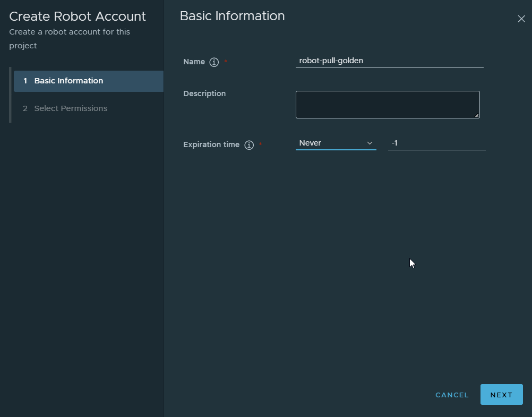Viewport: 532px width, 417px height.
Task: Click the Description field label
Action: coord(204,93)
